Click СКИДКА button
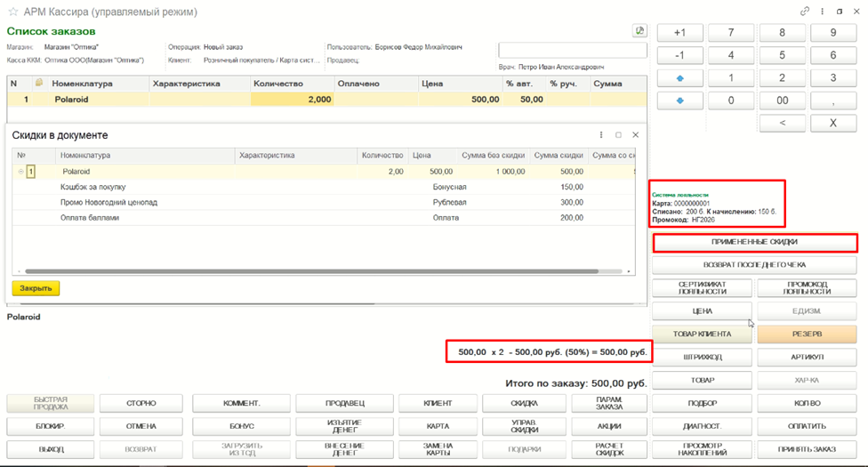The image size is (868, 467). (x=524, y=403)
